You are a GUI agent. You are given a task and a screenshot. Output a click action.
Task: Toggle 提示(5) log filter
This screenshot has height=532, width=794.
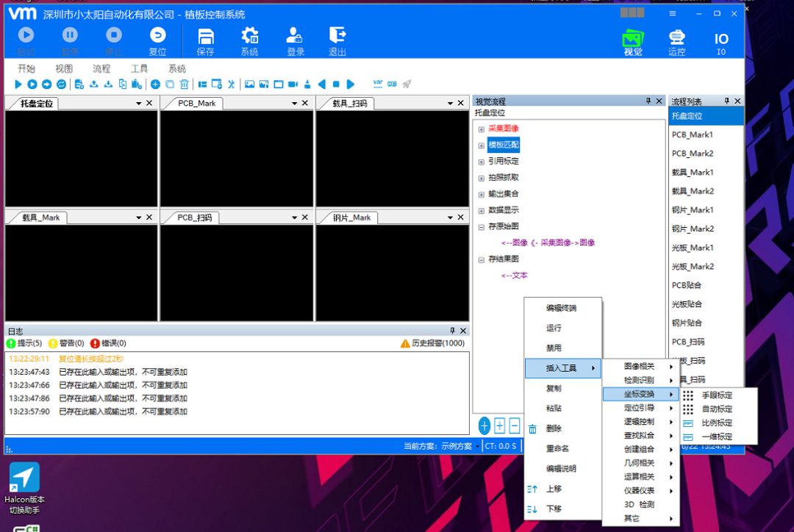tap(24, 343)
